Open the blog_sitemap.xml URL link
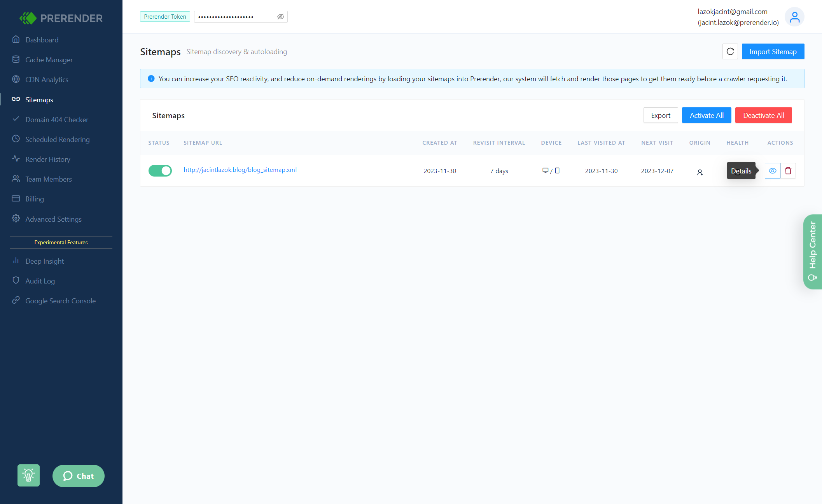This screenshot has height=504, width=822. pos(240,170)
